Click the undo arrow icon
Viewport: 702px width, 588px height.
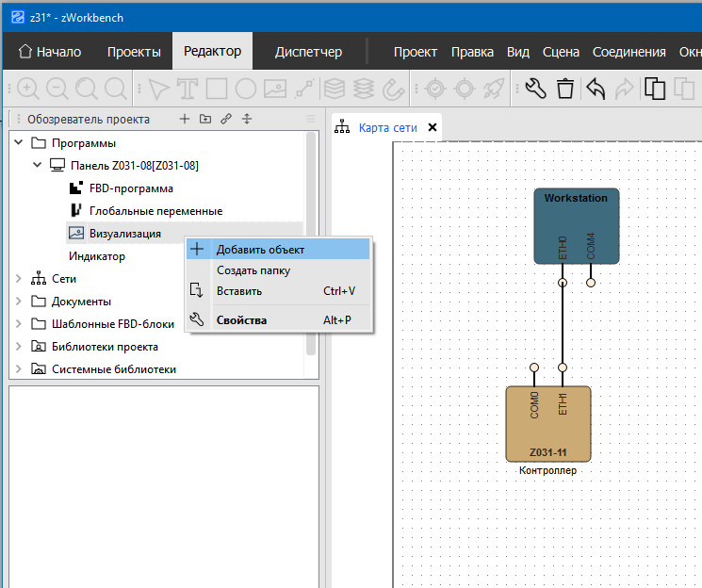coord(596,89)
